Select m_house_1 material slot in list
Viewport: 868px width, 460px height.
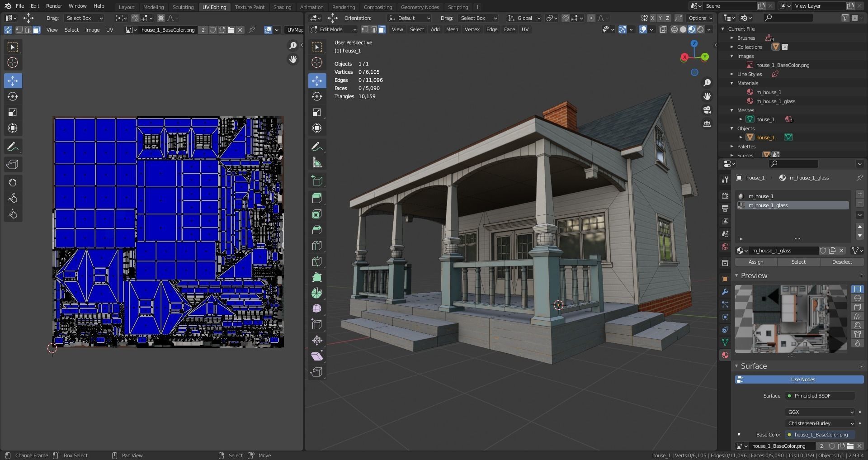pyautogui.click(x=793, y=196)
